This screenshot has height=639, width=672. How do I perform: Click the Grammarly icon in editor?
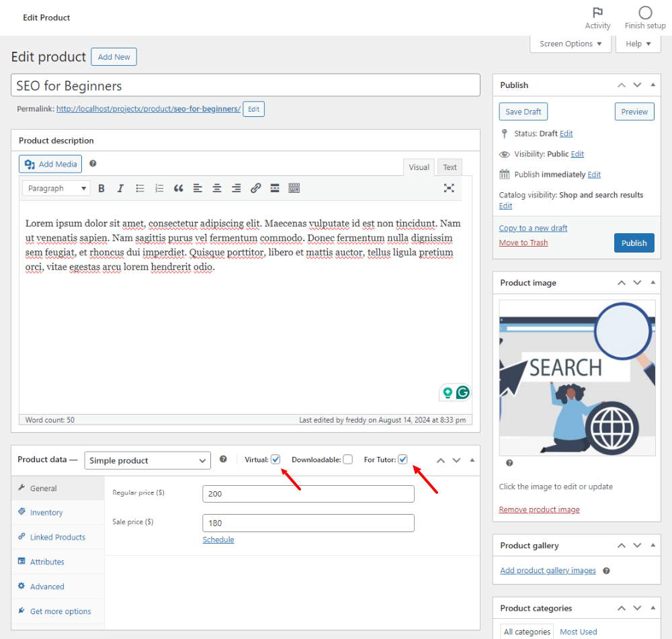pyautogui.click(x=463, y=392)
